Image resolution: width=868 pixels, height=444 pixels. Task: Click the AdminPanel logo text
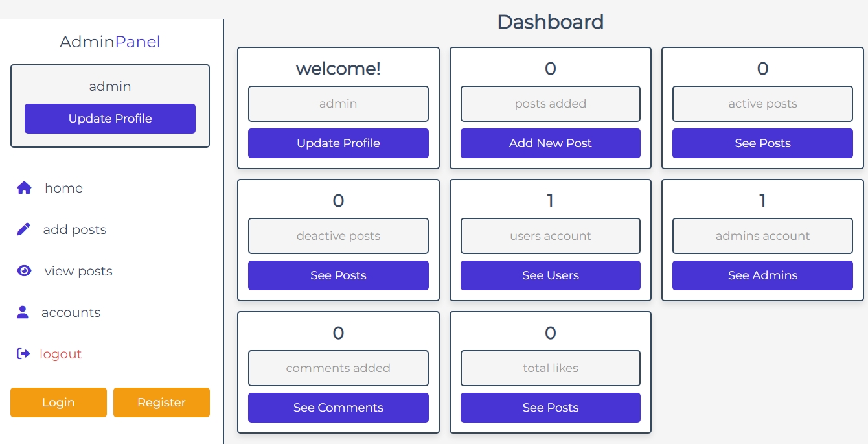(x=110, y=42)
